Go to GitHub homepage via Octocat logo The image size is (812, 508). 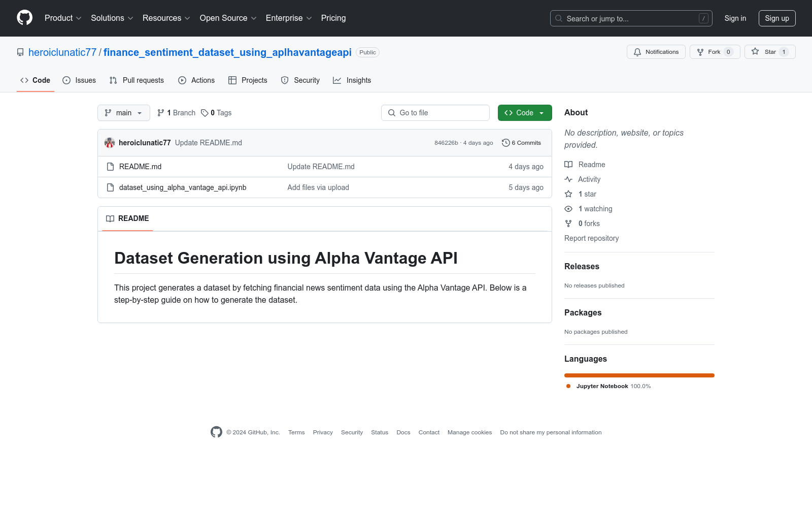24,18
